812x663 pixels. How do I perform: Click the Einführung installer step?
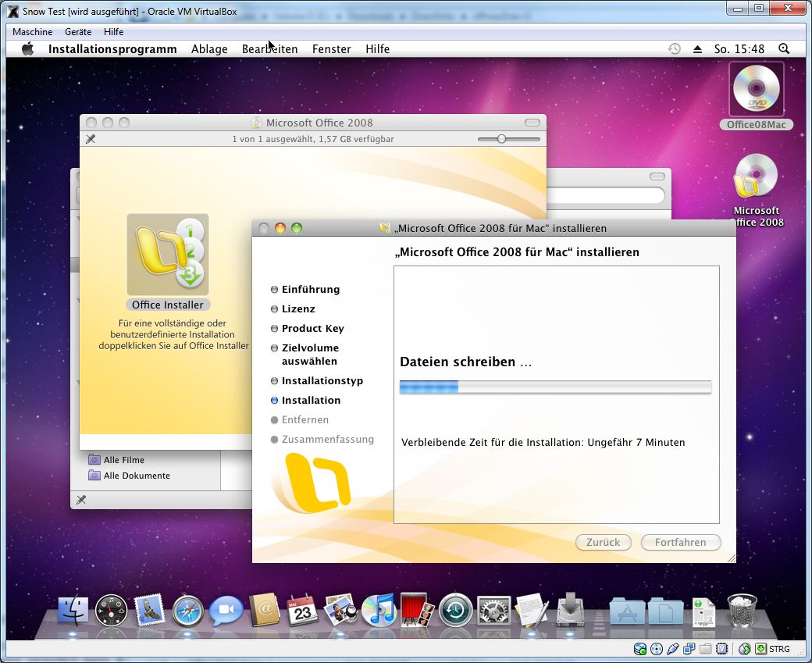tap(305, 290)
